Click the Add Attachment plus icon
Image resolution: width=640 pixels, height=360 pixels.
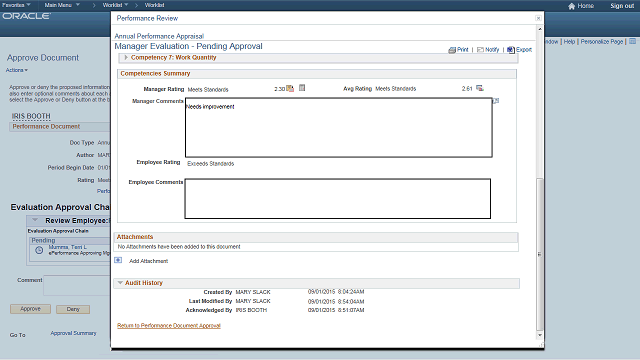pyautogui.click(x=118, y=260)
